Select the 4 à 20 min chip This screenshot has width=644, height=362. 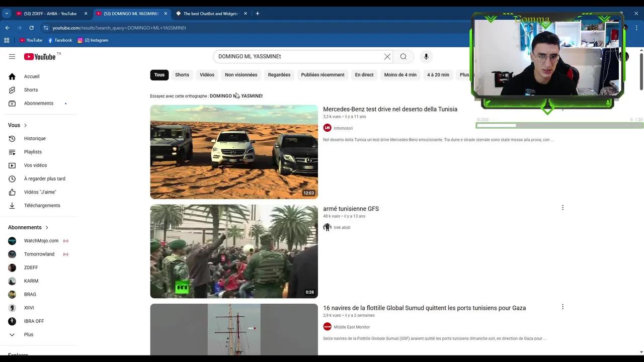pos(438,75)
